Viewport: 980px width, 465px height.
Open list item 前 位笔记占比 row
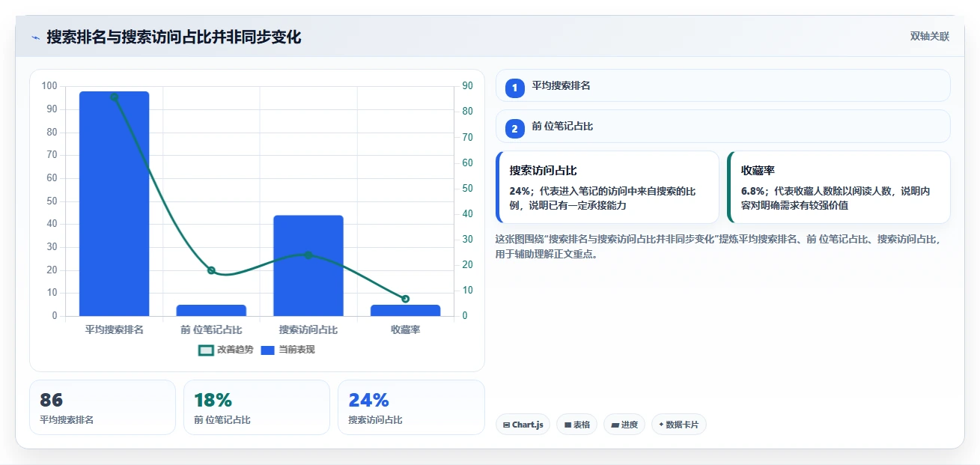pos(723,126)
